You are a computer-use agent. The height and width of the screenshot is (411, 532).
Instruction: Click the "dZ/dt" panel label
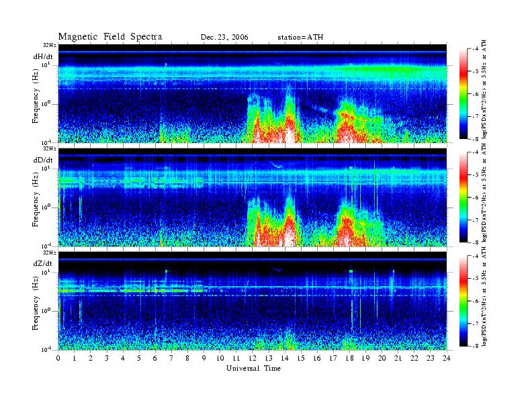pos(43,263)
